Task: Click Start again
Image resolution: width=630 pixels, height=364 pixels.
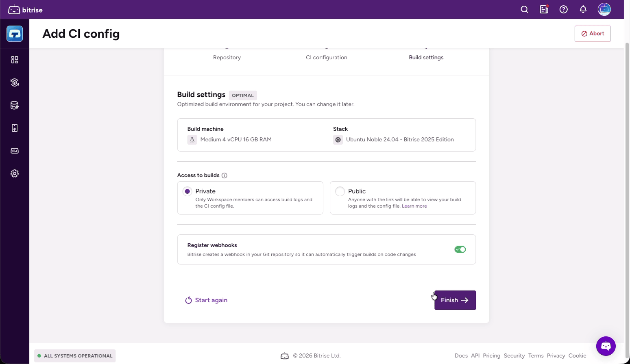Action: click(x=206, y=300)
